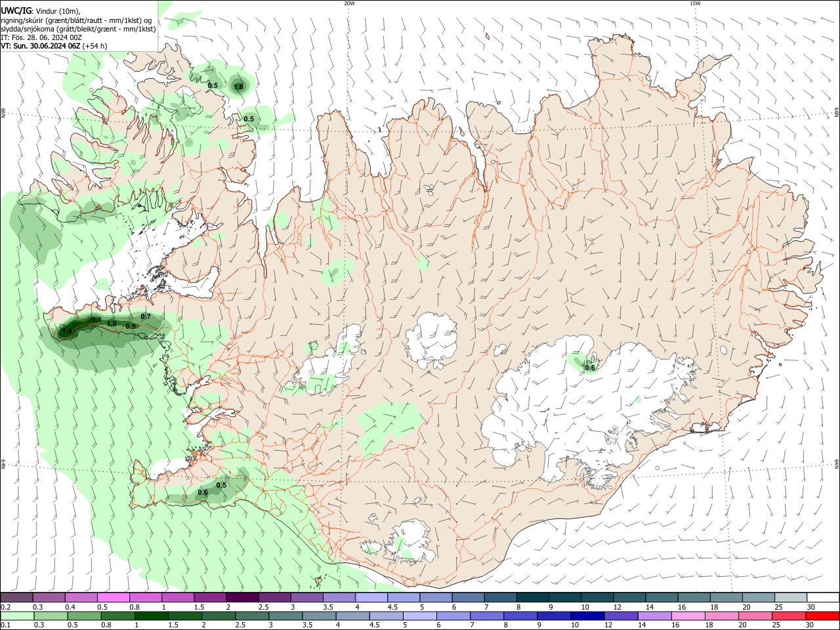840x630 pixels.
Task: Click the darkest green 1–1.5 rain legend swatch
Action: 152,616
